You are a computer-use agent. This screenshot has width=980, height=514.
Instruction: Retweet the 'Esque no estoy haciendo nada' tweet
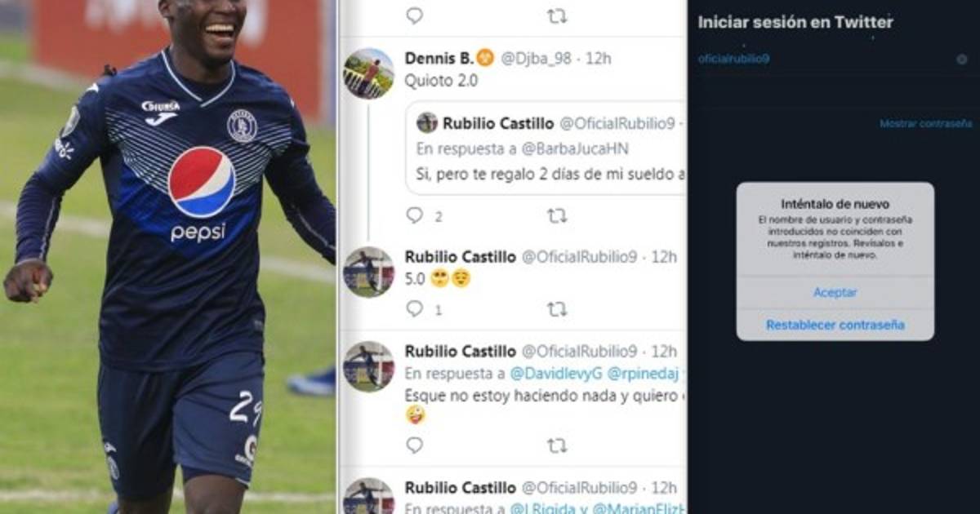point(557,445)
